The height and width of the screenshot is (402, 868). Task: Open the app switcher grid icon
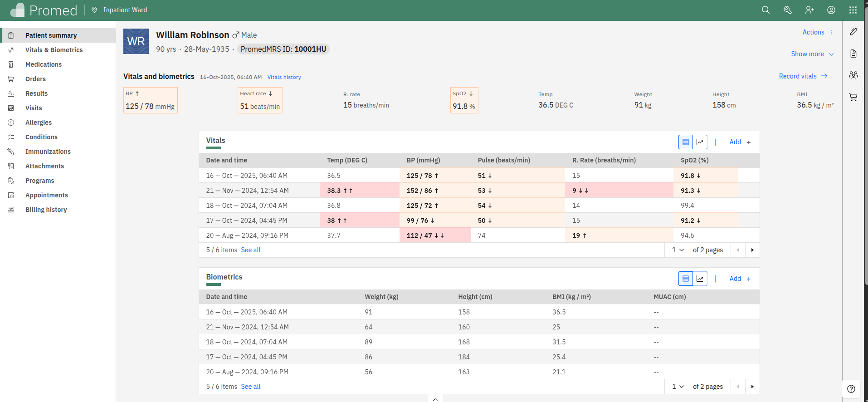point(853,10)
